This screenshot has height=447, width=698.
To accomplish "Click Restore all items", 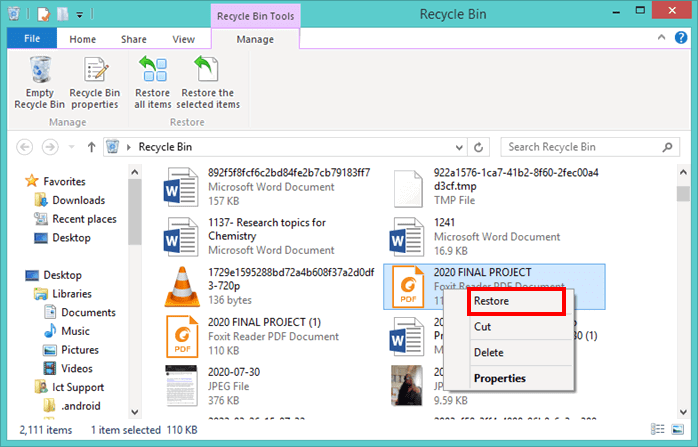I will (x=153, y=83).
